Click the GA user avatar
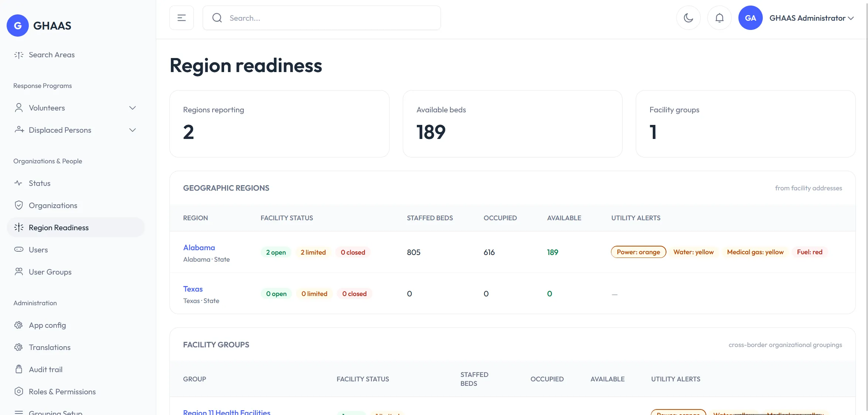 coord(751,18)
